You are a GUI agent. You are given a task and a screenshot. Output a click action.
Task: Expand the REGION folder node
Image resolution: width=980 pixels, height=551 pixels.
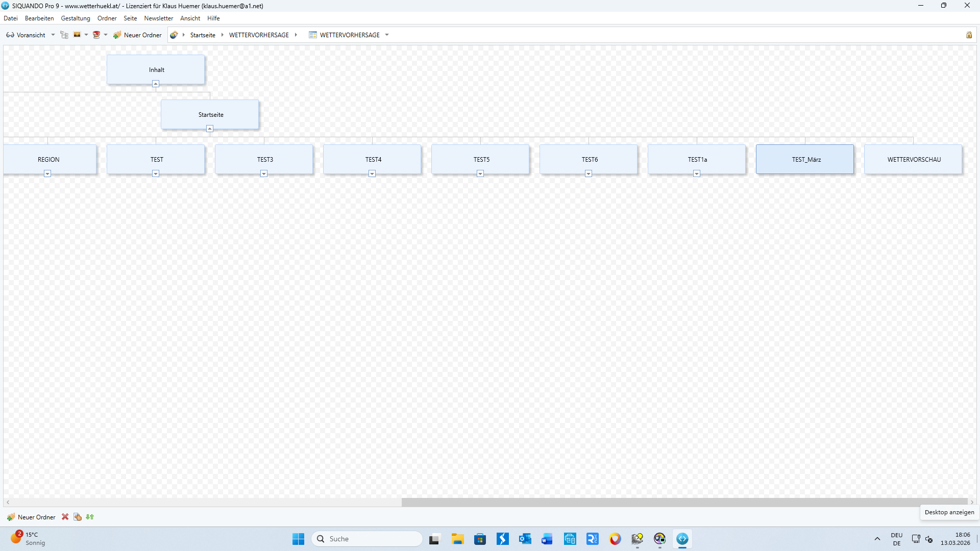click(x=47, y=173)
